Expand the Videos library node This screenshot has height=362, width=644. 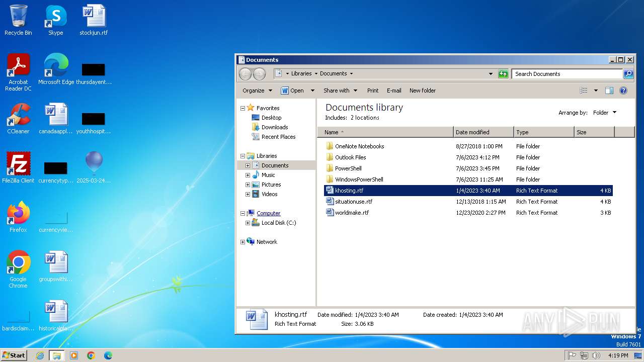pos(248,194)
